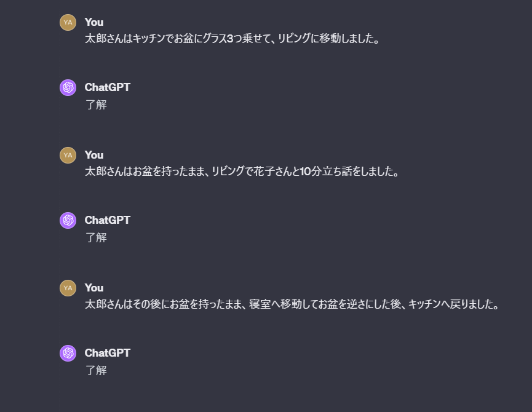Screen dimensions: 532x412
Task: Click the last 了解 reply
Action: 96,370
